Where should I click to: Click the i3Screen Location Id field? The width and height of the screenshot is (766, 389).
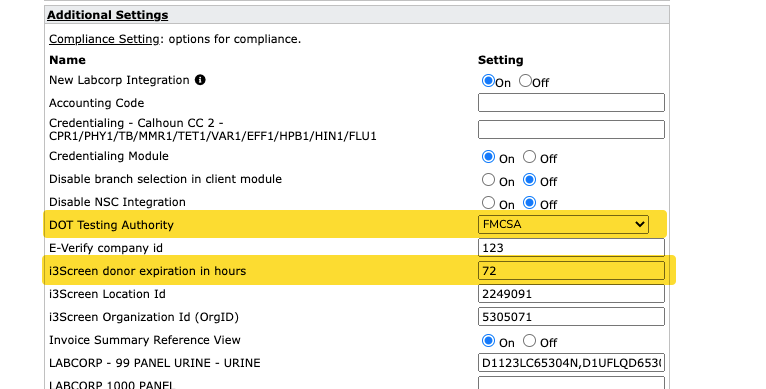pyautogui.click(x=571, y=294)
